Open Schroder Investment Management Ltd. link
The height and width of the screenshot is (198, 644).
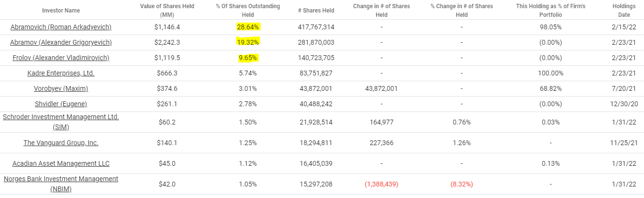pyautogui.click(x=61, y=122)
